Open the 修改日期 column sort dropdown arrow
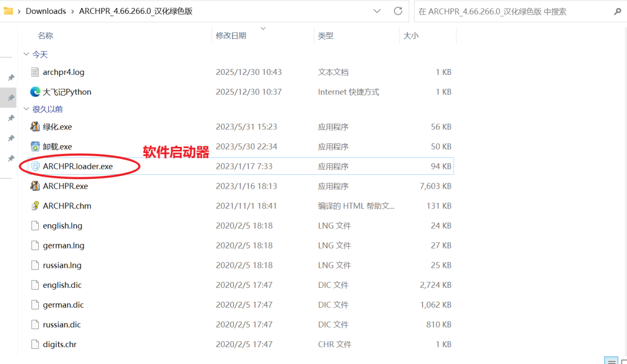 [x=263, y=28]
